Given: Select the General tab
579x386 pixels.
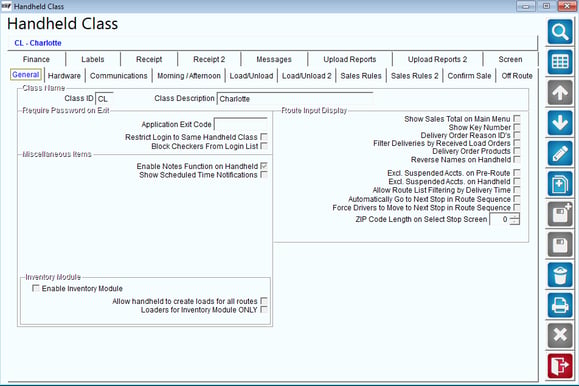Looking at the screenshot, I should coord(25,75).
